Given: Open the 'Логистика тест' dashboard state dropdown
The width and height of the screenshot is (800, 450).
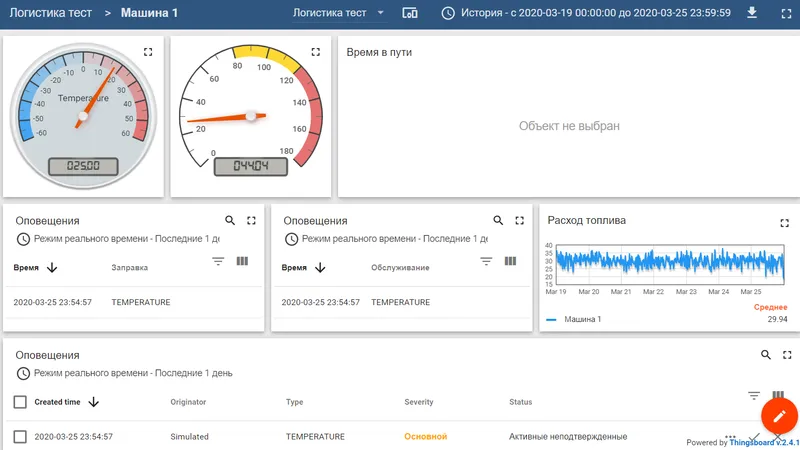Looking at the screenshot, I should coord(339,13).
